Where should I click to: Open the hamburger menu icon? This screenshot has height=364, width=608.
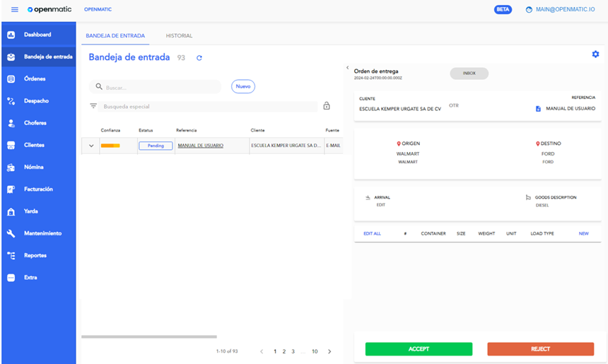(14, 10)
